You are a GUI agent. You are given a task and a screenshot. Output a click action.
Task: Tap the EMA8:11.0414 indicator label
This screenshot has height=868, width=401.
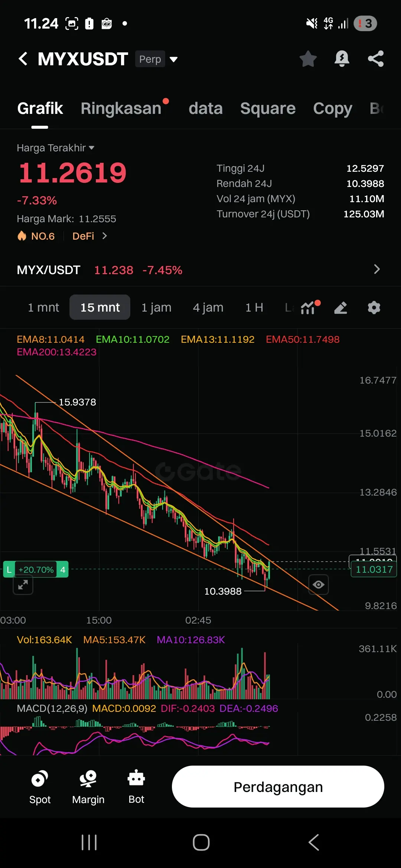click(x=50, y=339)
